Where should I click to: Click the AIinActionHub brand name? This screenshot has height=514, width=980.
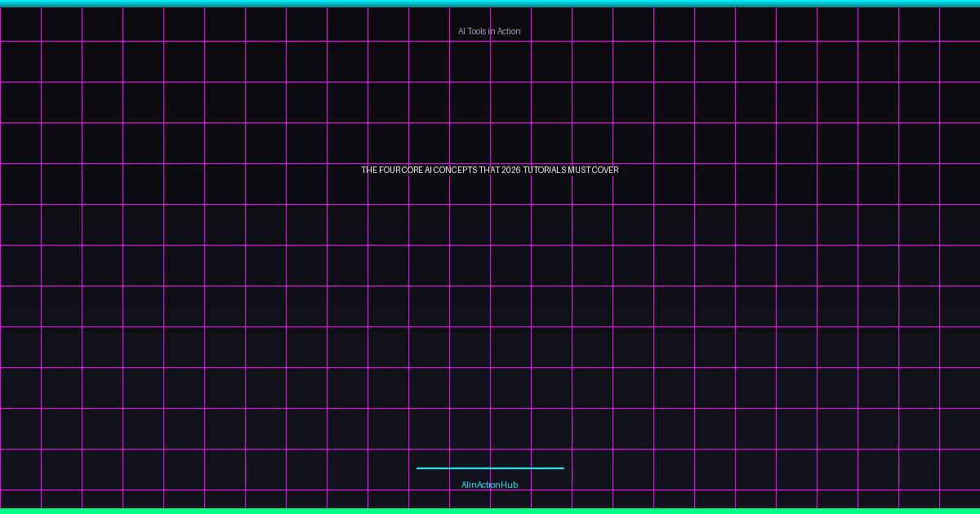[x=489, y=485]
